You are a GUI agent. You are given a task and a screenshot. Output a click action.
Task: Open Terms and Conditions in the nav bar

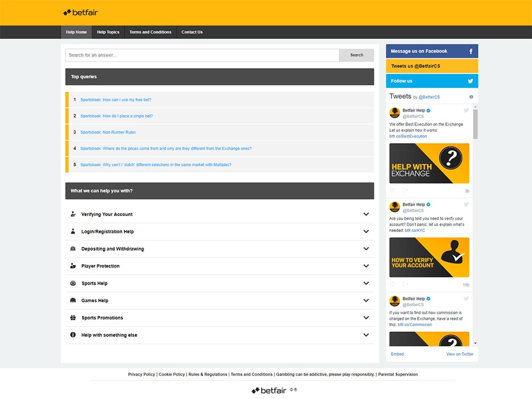coord(151,32)
